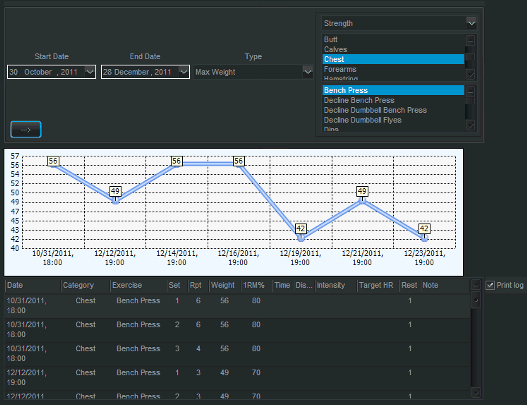Select the 10/31/2011 Bench Press set 3 row
The image size is (527, 405).
[x=237, y=354]
